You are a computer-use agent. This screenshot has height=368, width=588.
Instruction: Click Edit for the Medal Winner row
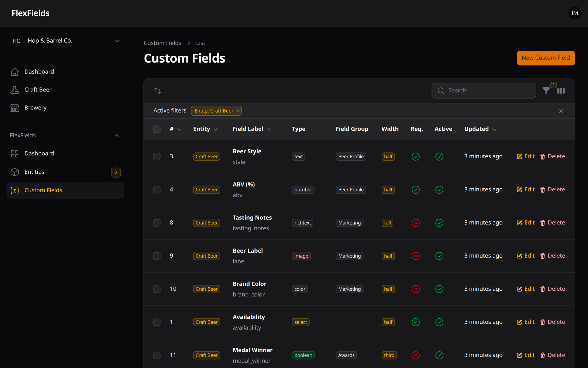(526, 355)
